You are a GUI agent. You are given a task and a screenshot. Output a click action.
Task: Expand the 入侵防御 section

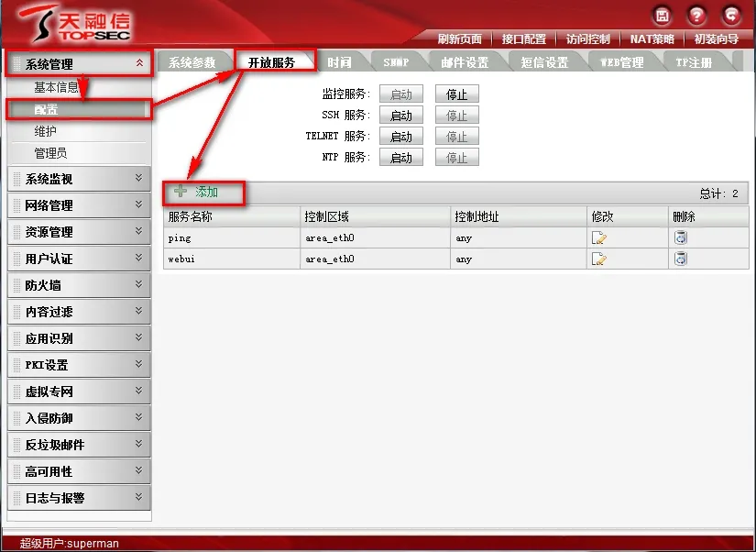pyautogui.click(x=79, y=418)
